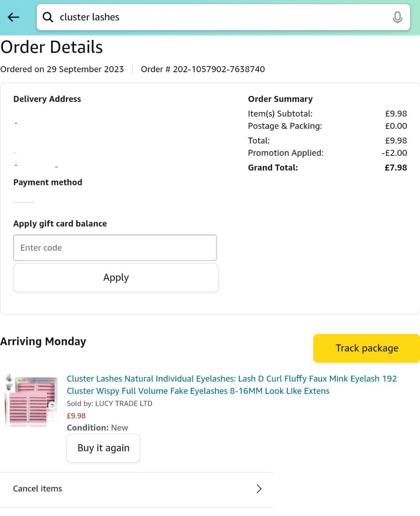Click the Payment method heading
420x516 pixels.
[x=48, y=182]
